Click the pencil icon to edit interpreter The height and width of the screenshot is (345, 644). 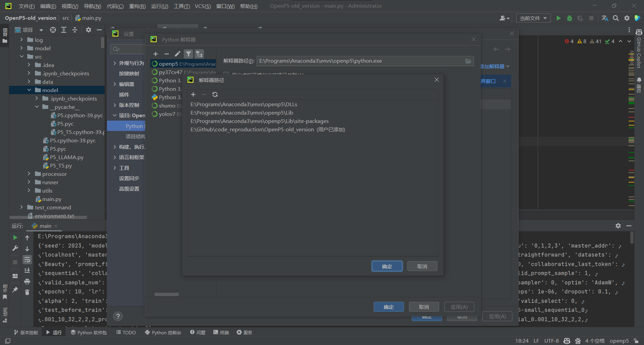pos(177,54)
